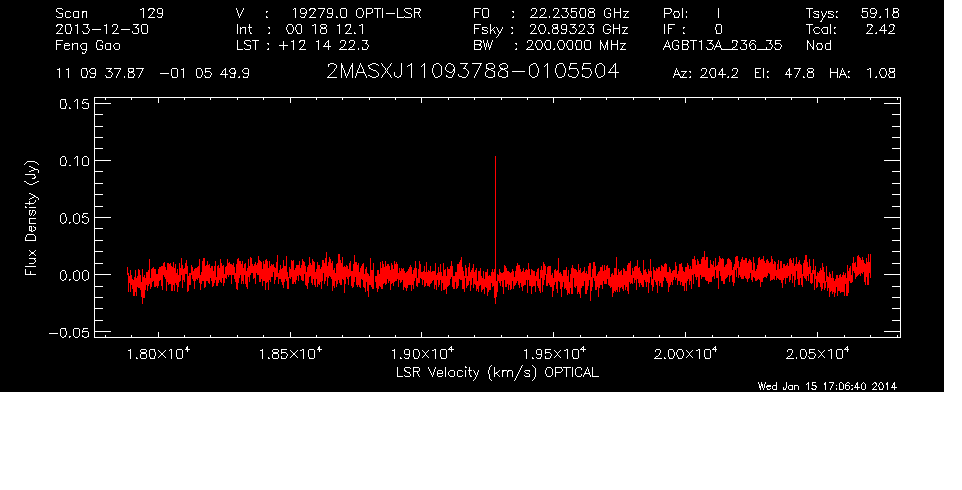Screen dimensions: 962x490
Task: Click coordinates 11 09 37.87 -01 05 49.9
Action: tap(152, 74)
